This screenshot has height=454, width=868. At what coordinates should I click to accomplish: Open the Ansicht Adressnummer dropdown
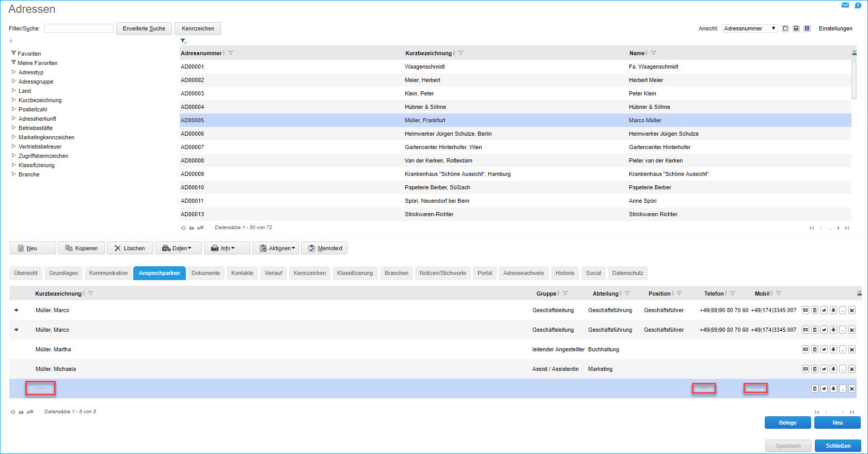coord(750,28)
